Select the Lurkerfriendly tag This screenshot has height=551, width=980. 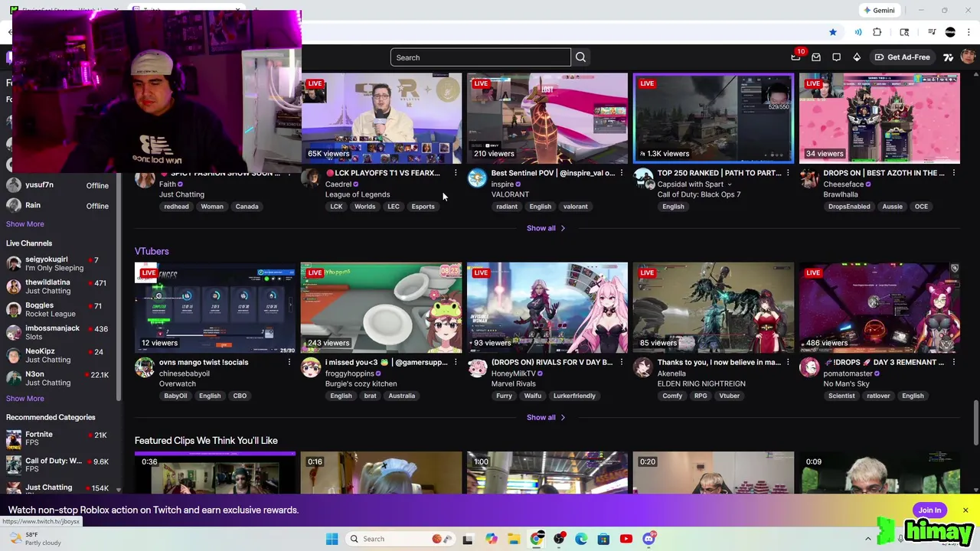click(574, 396)
